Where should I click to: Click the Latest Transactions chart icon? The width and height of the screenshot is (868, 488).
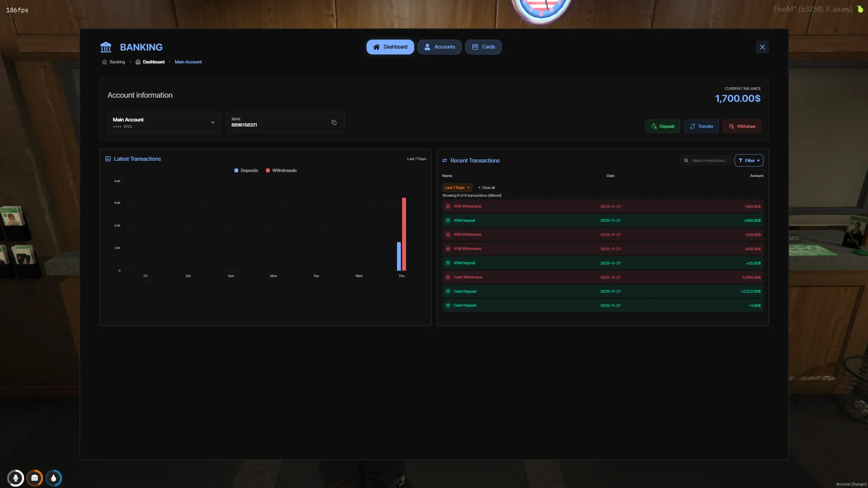click(x=108, y=159)
